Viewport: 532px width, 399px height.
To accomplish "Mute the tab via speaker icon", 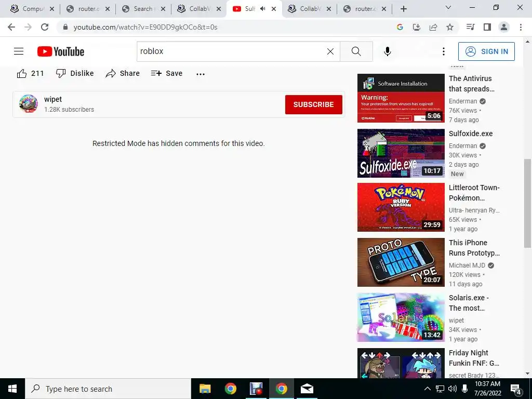I will pos(262,9).
